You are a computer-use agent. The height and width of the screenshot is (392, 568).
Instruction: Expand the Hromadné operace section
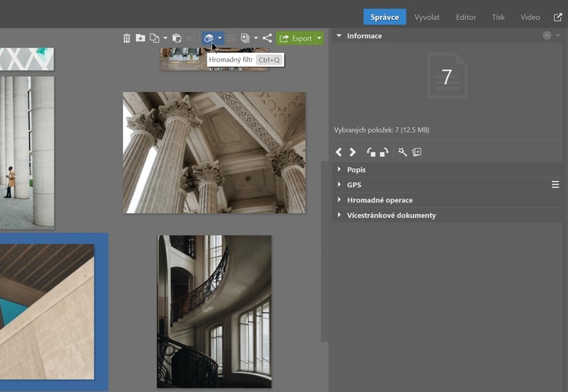pos(447,200)
